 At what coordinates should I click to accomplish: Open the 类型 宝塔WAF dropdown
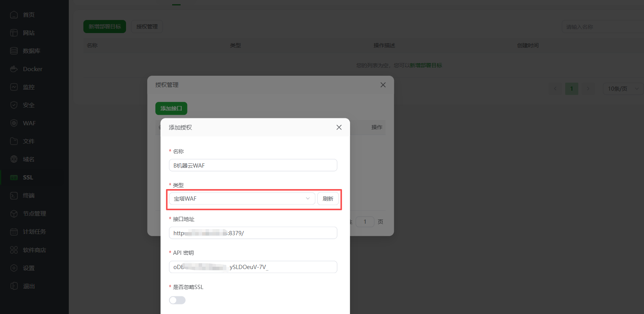pos(242,199)
